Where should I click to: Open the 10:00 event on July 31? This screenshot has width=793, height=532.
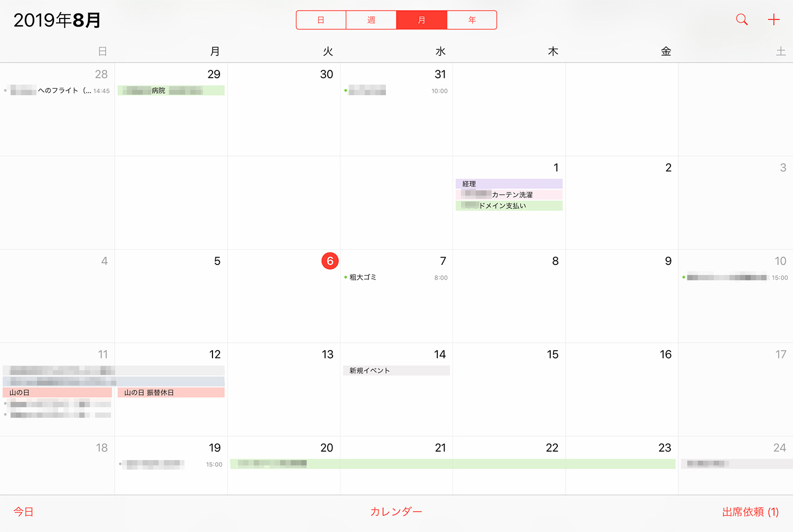[x=396, y=90]
